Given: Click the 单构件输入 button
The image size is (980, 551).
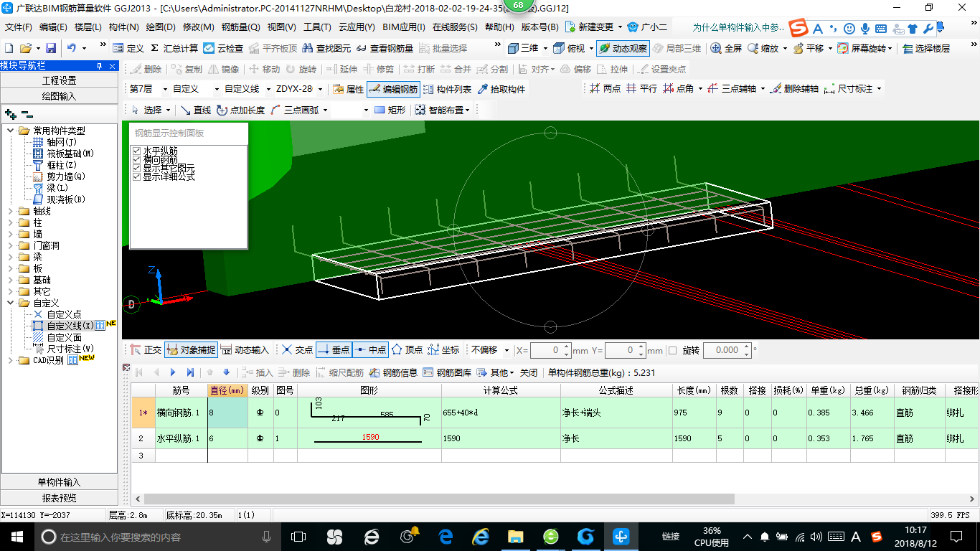Looking at the screenshot, I should [59, 482].
